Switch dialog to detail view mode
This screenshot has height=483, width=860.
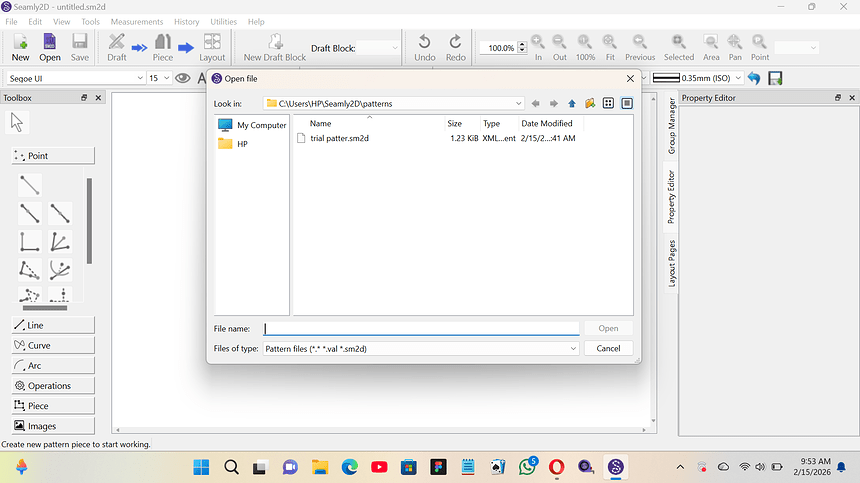pyautogui.click(x=627, y=104)
